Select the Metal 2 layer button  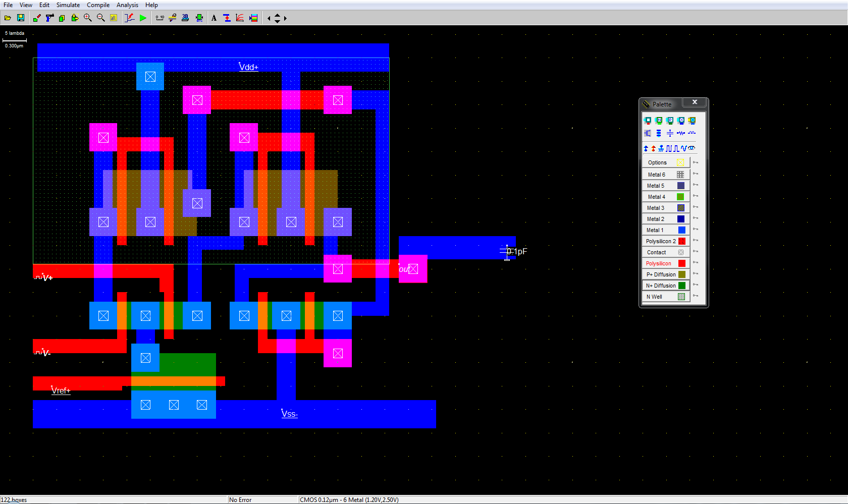(x=666, y=219)
